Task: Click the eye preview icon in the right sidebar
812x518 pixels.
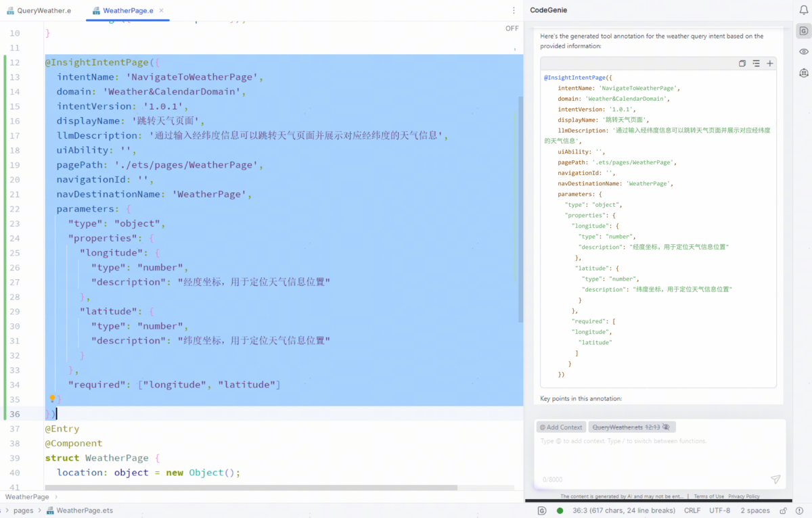Action: click(804, 52)
